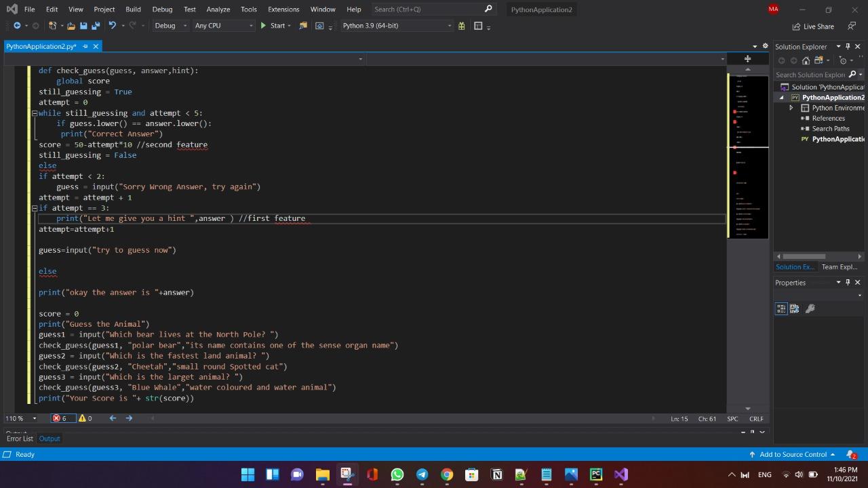The height and width of the screenshot is (488, 868).
Task: Click the feedback icon next to Live Share
Action: 852,26
